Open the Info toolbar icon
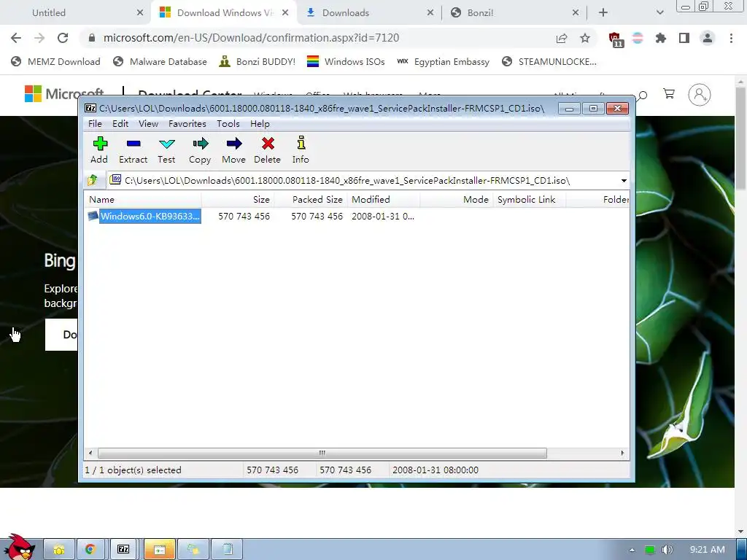Image resolution: width=747 pixels, height=560 pixels. (301, 150)
